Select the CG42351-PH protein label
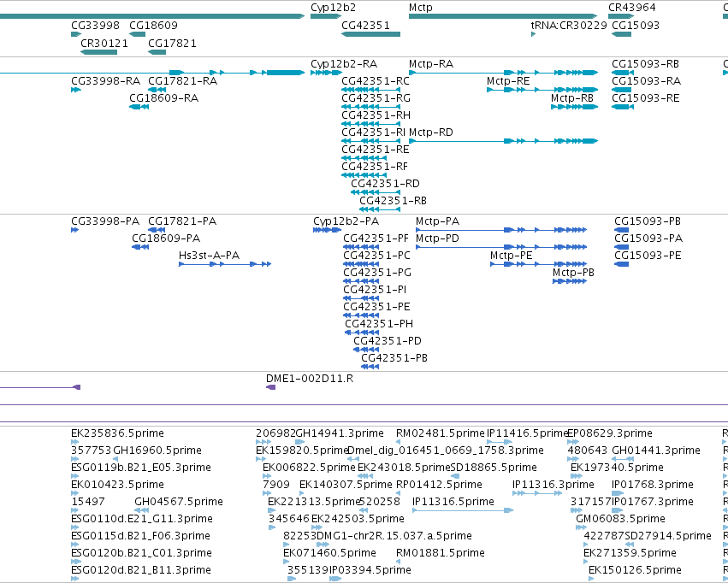728x583 pixels. [x=379, y=324]
